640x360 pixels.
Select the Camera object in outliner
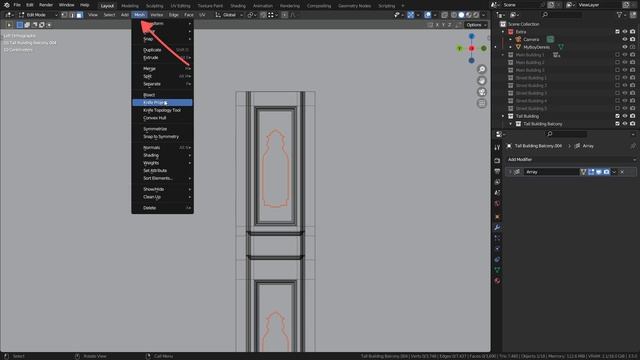[531, 39]
